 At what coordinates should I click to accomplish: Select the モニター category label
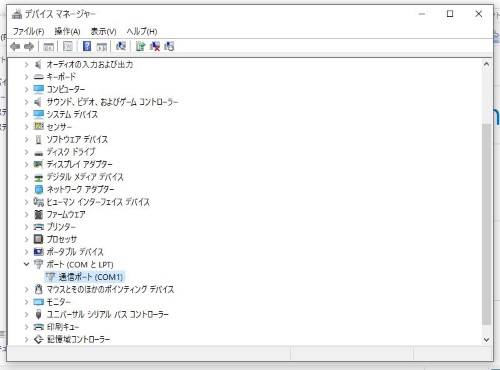click(58, 302)
